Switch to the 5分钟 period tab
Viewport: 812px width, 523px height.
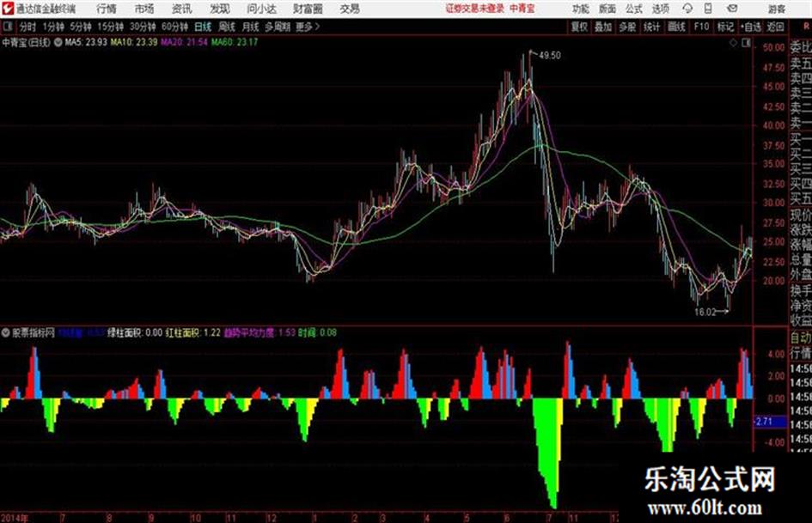[x=81, y=27]
